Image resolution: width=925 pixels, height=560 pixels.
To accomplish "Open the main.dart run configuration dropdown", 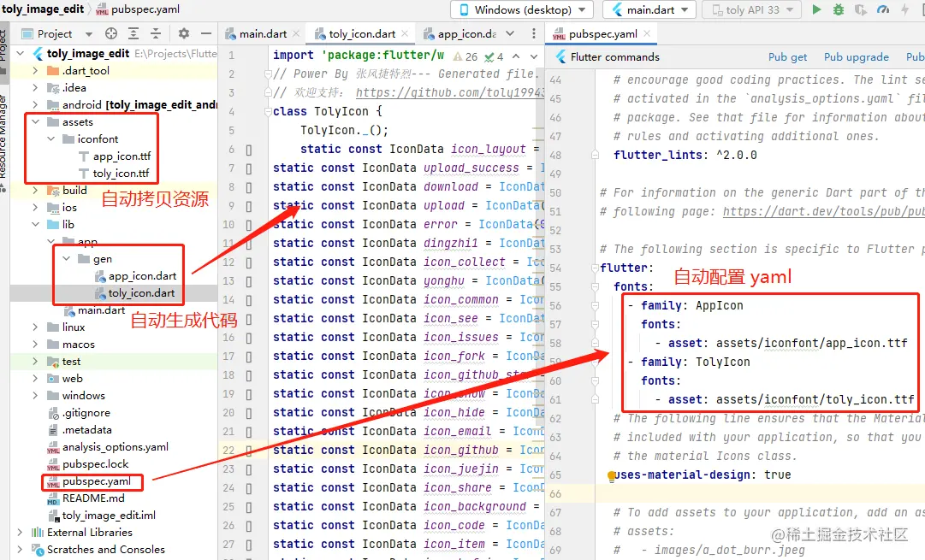I will [649, 9].
